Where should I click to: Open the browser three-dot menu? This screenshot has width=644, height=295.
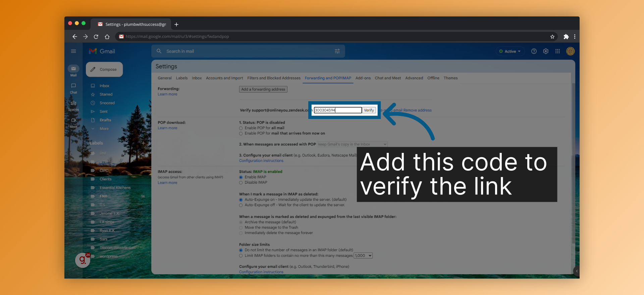(575, 37)
